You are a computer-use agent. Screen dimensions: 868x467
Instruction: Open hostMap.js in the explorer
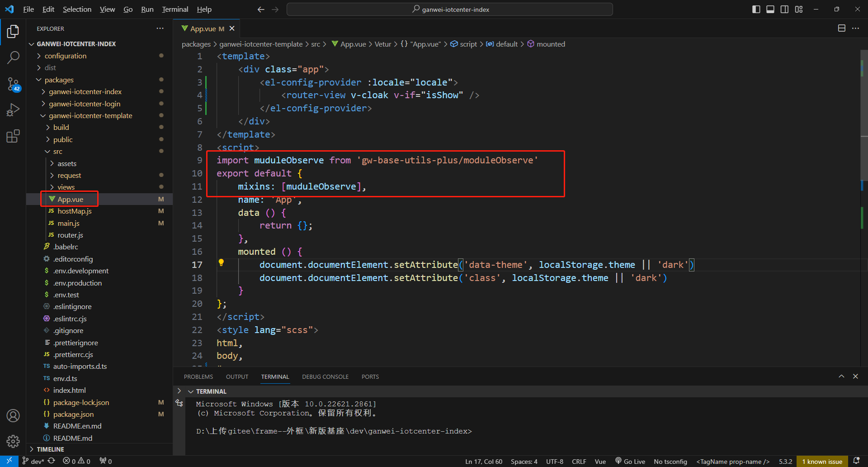pyautogui.click(x=75, y=211)
